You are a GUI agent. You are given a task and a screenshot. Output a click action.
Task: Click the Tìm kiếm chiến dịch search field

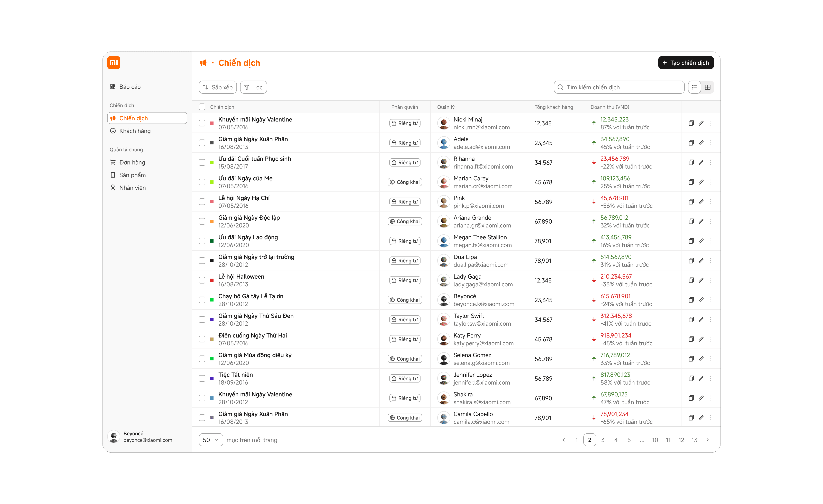pyautogui.click(x=619, y=87)
